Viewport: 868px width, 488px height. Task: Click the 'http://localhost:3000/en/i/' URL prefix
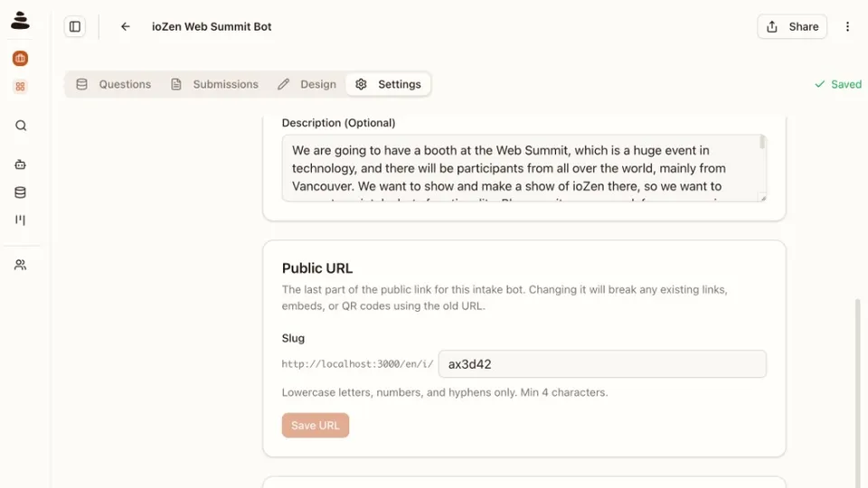(x=358, y=364)
